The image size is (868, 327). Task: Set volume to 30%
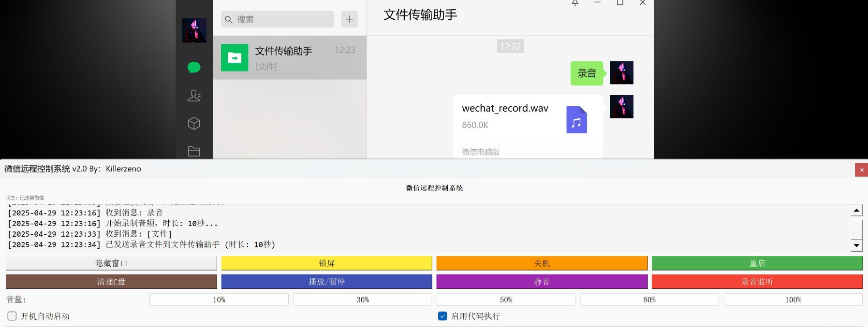pos(363,299)
